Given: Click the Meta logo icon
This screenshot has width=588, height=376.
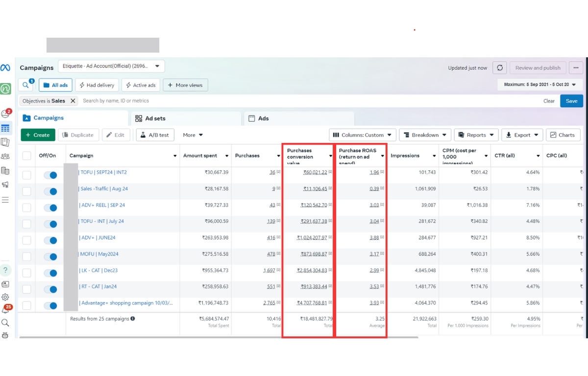Looking at the screenshot, I should [5, 68].
